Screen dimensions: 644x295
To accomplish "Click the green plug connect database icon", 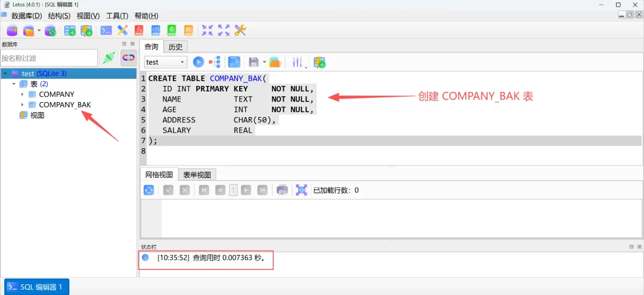I will (109, 58).
